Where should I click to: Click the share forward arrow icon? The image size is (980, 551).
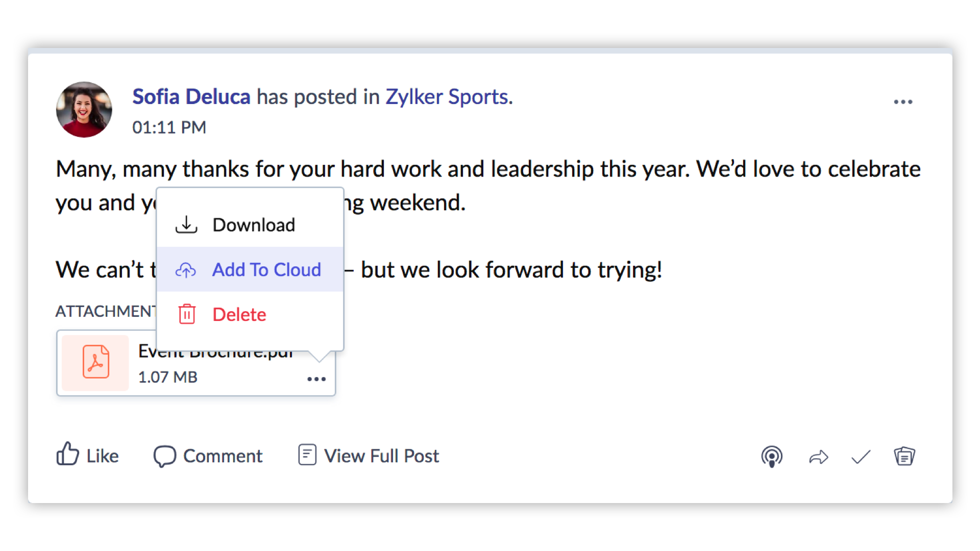click(x=818, y=457)
